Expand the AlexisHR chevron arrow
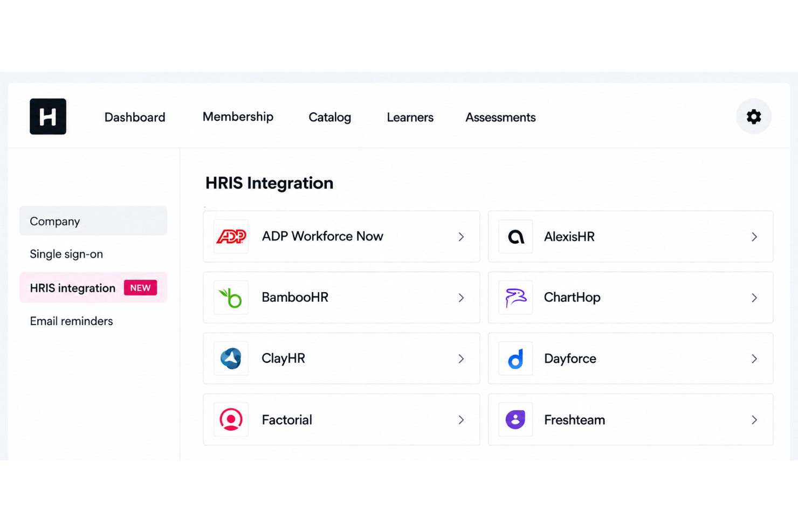The height and width of the screenshot is (532, 798). 754,237
